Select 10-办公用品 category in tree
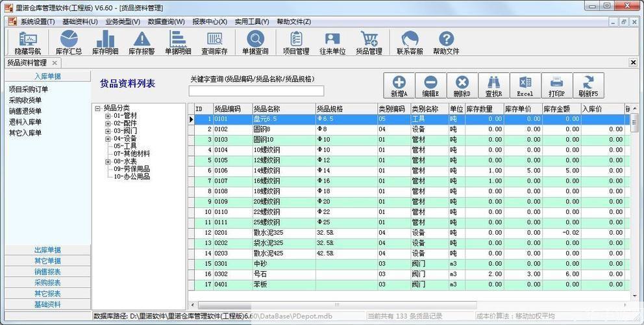 (x=132, y=177)
